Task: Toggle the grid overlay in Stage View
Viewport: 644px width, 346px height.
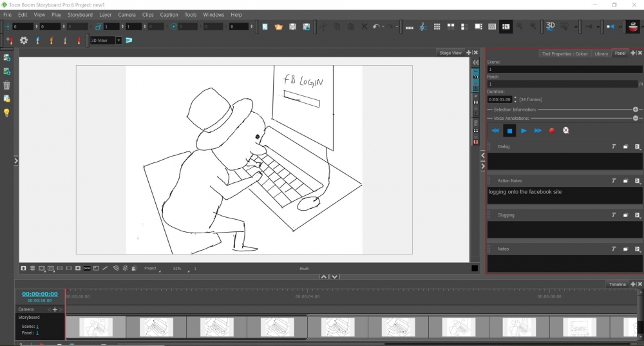Action: click(x=32, y=268)
